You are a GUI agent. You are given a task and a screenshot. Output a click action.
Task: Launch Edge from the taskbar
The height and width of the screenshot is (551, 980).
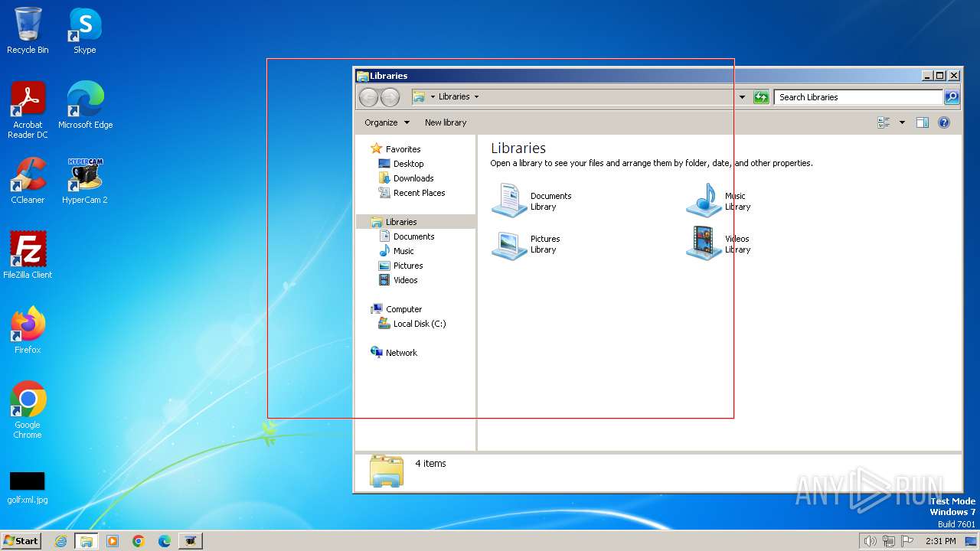pos(165,541)
